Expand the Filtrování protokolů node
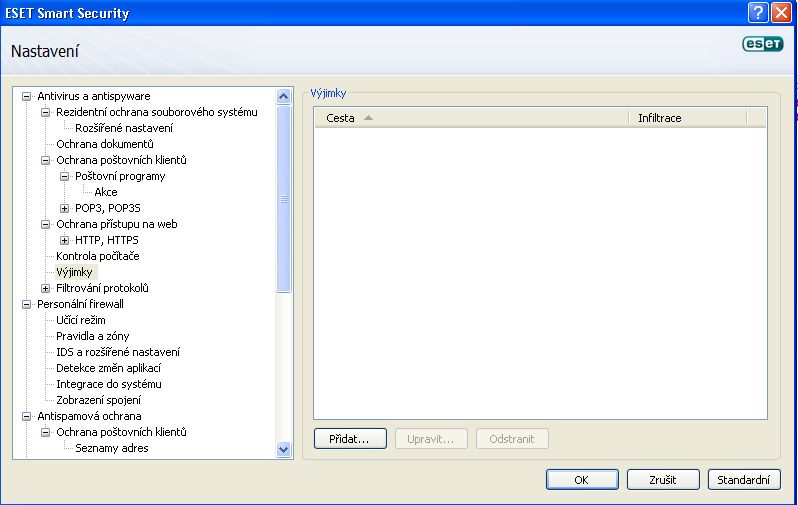 click(45, 288)
